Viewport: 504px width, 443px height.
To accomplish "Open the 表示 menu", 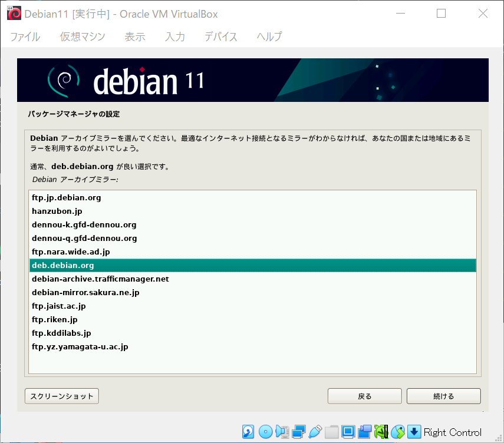I will pyautogui.click(x=135, y=37).
